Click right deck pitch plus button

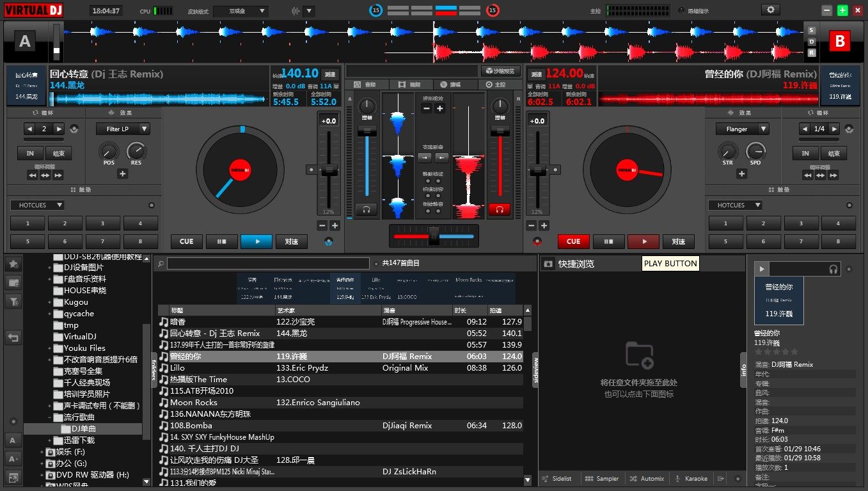[544, 225]
